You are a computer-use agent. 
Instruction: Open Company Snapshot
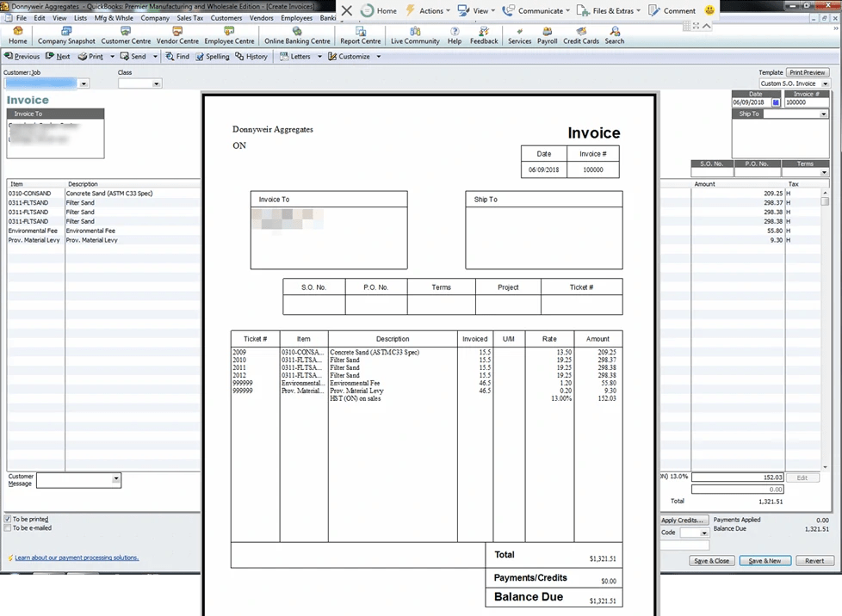[66, 35]
